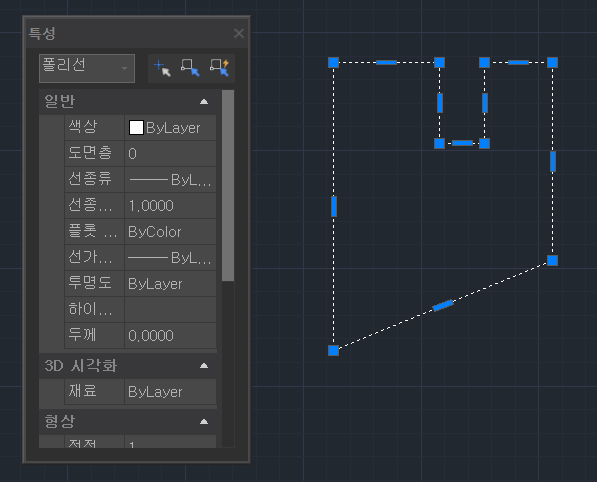Click the 재료 ByLayer material field
The image size is (597, 482).
170,391
